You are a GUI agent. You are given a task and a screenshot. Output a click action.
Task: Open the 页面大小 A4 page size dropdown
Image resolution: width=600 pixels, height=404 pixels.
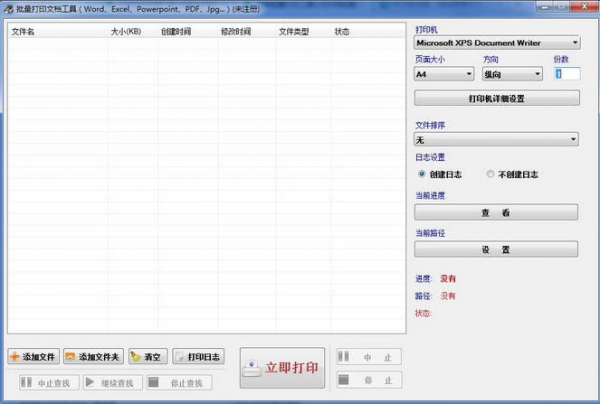[x=444, y=74]
